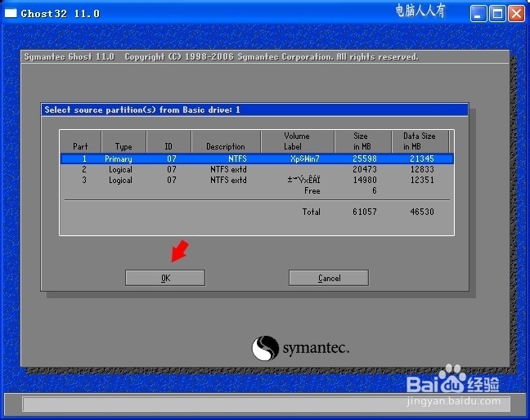Click data size value 12833
The image size is (530, 420).
421,169
